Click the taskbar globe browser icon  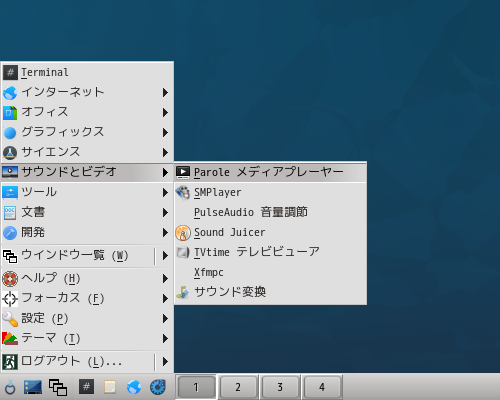pos(134,387)
